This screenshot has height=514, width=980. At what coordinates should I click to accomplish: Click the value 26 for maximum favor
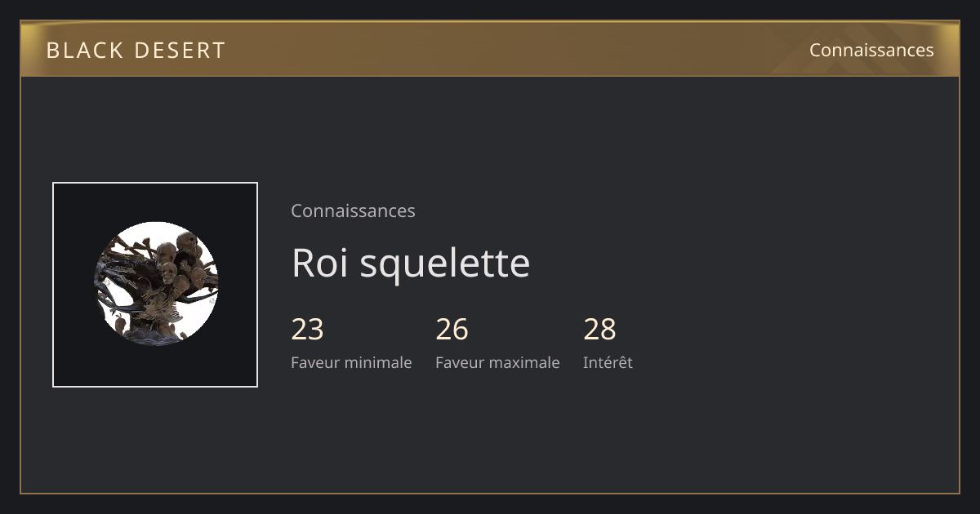[452, 329]
